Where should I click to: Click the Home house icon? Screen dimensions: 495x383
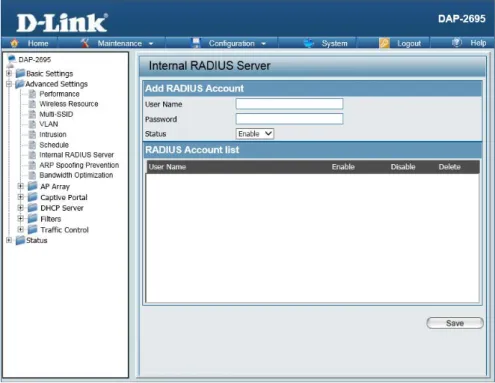coord(14,43)
